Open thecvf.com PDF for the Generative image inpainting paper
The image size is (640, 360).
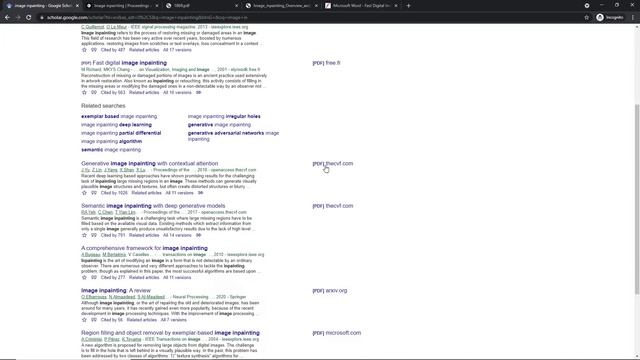click(x=333, y=163)
